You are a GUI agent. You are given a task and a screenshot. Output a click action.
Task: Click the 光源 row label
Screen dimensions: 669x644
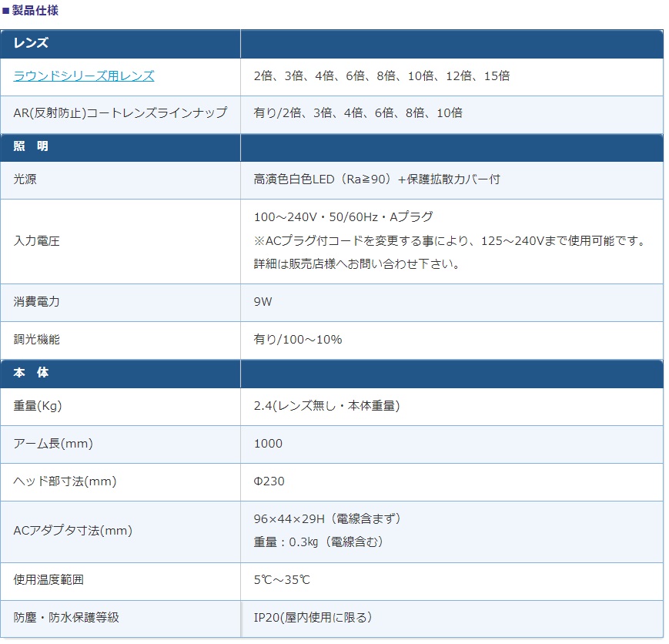coord(25,179)
